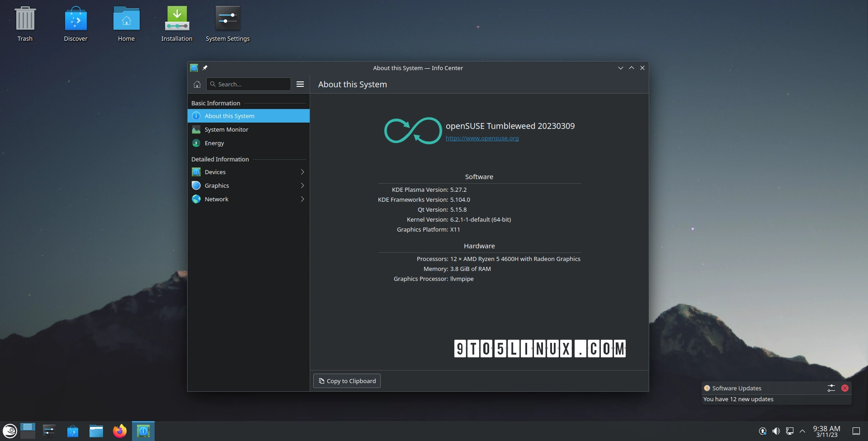Screen dimensions: 868x441
Task: Open the Firefox browser from the taskbar
Action: pos(119,431)
